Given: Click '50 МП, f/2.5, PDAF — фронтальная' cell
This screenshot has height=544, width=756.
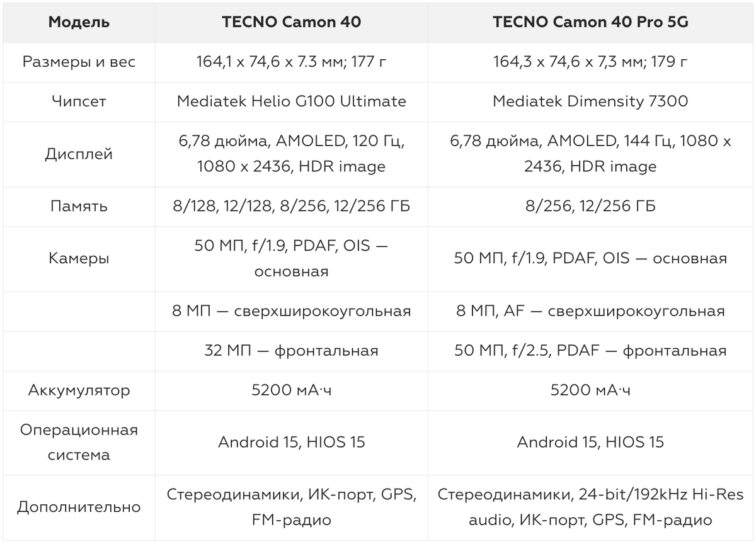Looking at the screenshot, I should coord(590,351).
